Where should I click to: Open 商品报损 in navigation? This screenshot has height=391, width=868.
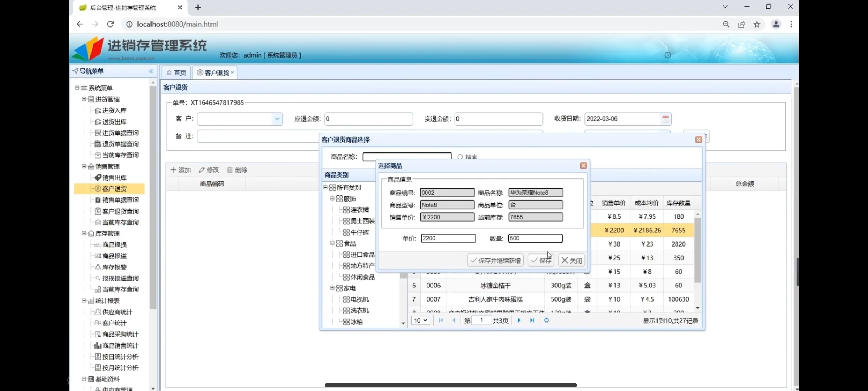pos(114,245)
